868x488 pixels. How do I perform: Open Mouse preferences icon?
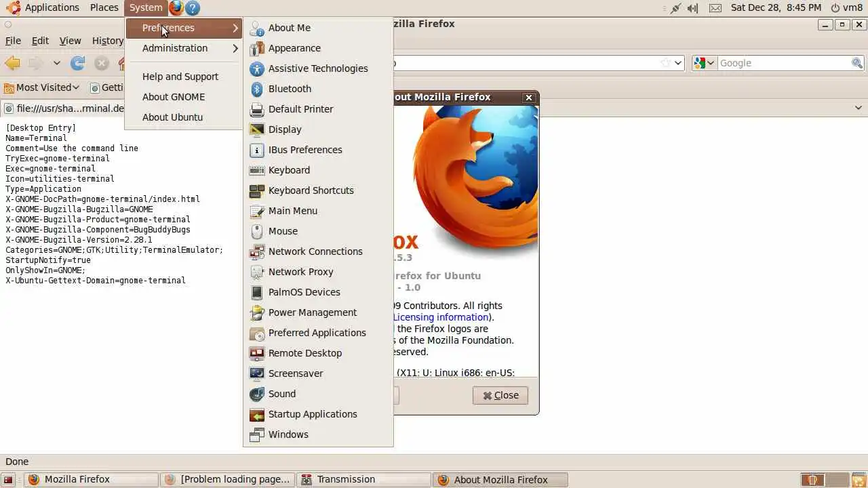[257, 231]
